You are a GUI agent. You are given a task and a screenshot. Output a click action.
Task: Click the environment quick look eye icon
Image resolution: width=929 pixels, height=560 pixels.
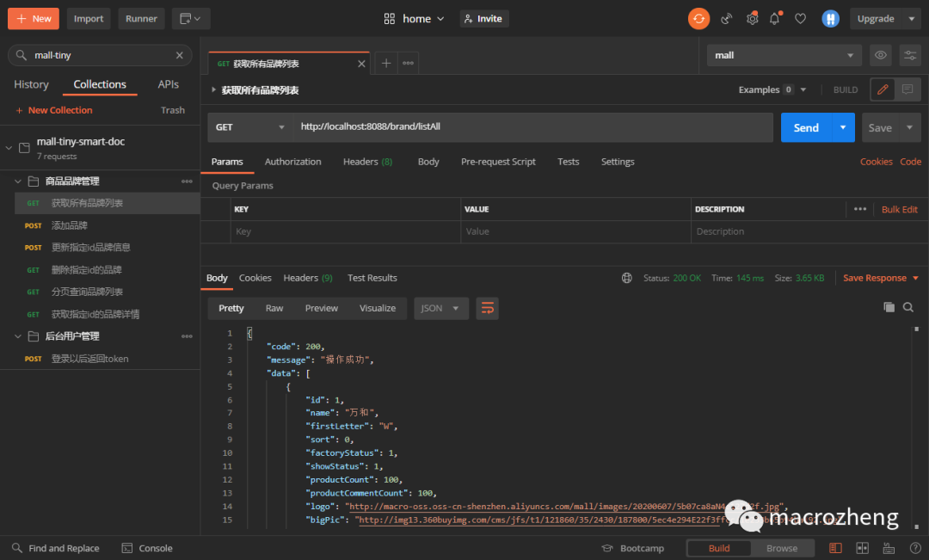coord(881,55)
